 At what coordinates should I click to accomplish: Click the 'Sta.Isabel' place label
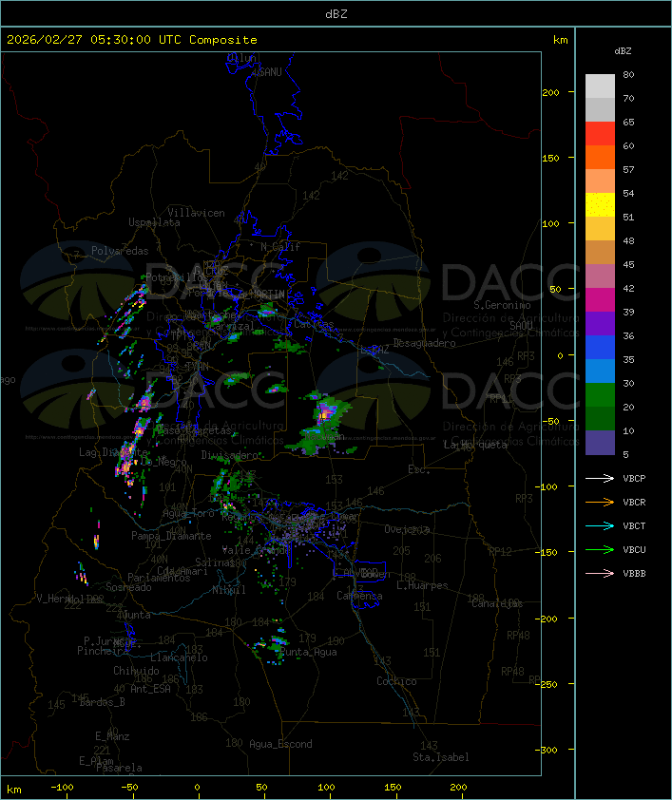coord(441,757)
